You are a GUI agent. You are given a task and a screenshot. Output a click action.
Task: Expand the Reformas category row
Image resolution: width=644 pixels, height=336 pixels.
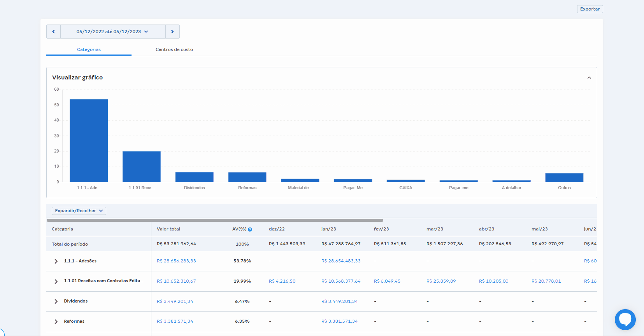click(x=56, y=322)
